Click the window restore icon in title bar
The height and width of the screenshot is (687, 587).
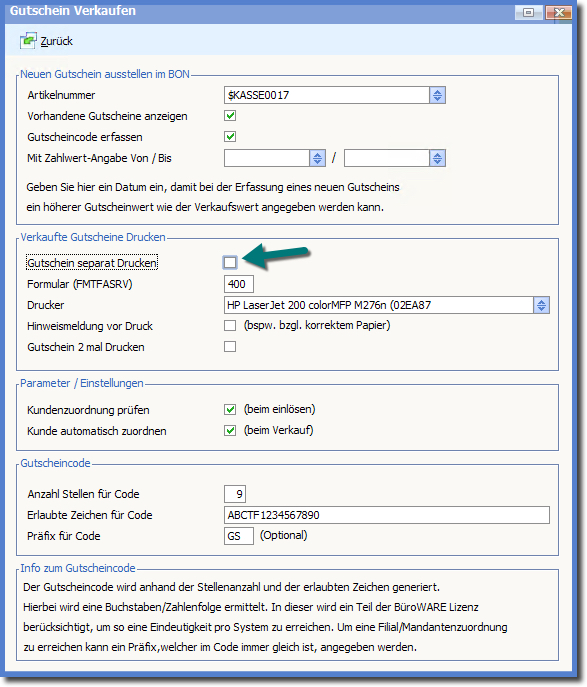(529, 12)
